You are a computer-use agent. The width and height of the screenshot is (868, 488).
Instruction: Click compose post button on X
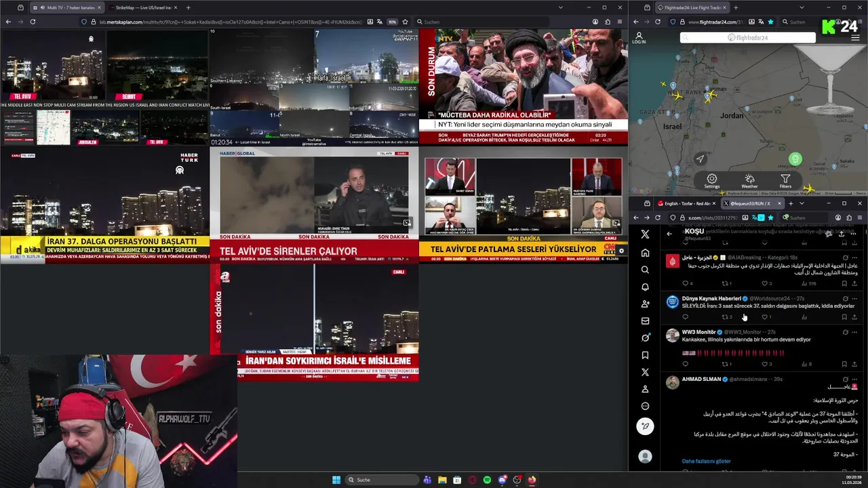click(645, 426)
